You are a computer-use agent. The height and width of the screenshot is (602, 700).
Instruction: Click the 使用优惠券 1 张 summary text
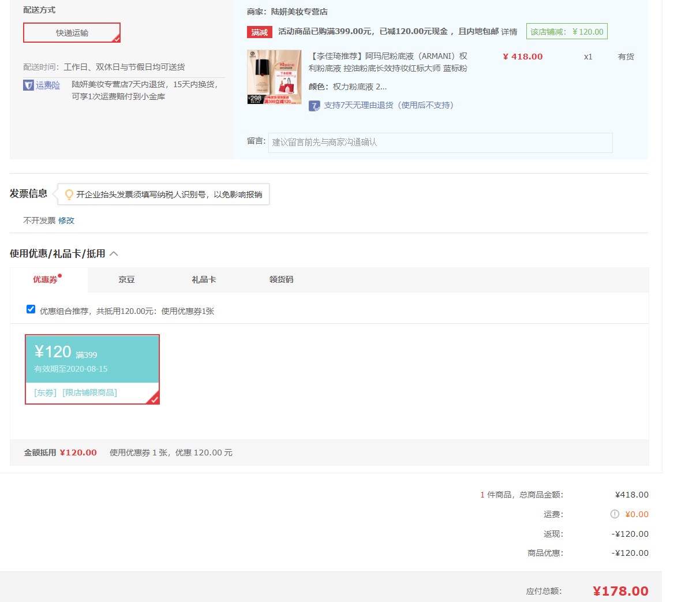tap(171, 453)
